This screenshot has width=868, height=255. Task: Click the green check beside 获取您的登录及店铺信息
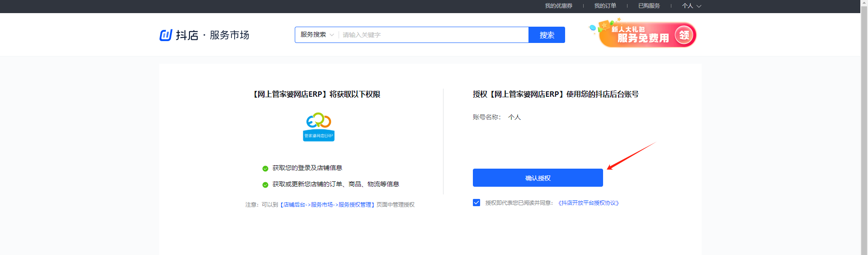(265, 169)
